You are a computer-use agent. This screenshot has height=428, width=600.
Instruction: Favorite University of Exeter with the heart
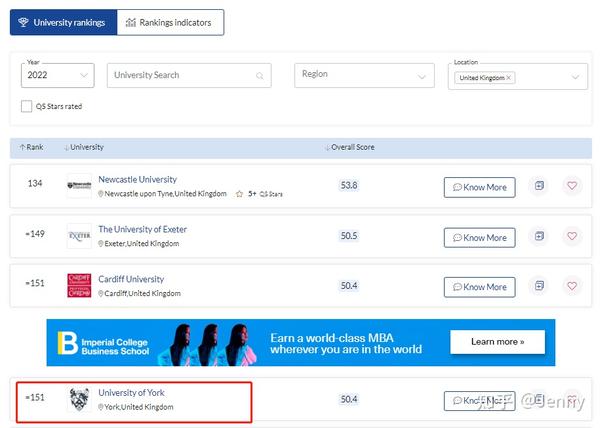[572, 236]
